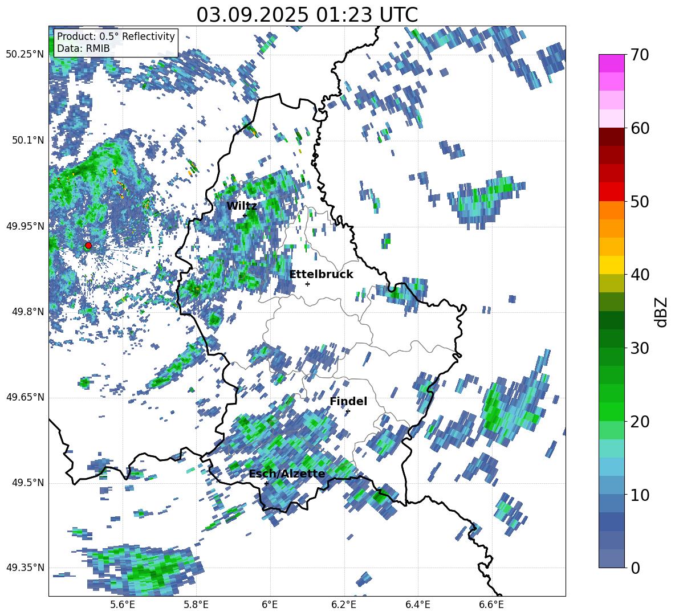The height and width of the screenshot is (616, 675).
Task: Click the 0 dBZ colorbar tick label
Action: 635,568
